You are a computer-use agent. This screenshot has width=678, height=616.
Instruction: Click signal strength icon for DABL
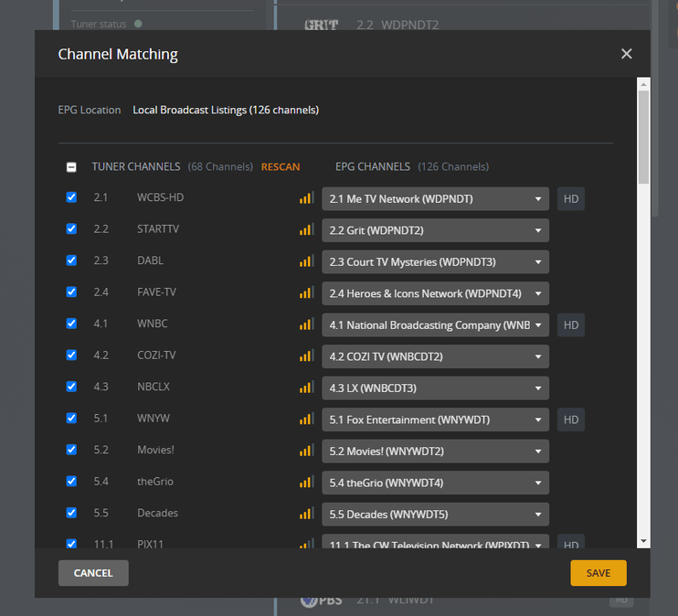(307, 261)
